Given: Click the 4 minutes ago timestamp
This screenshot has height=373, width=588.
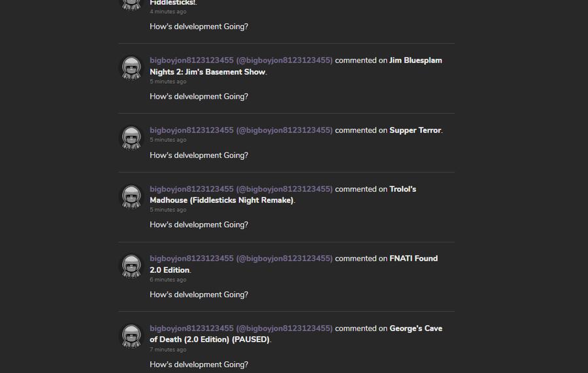Looking at the screenshot, I should [x=168, y=12].
